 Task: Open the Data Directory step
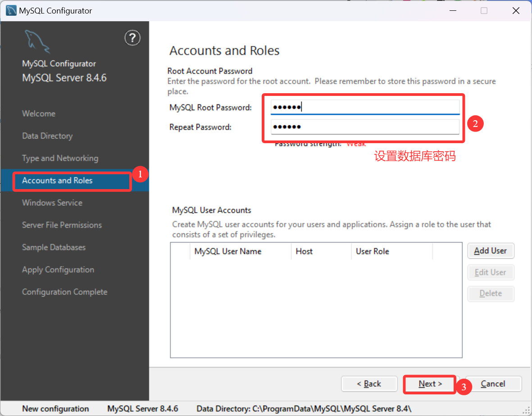47,136
